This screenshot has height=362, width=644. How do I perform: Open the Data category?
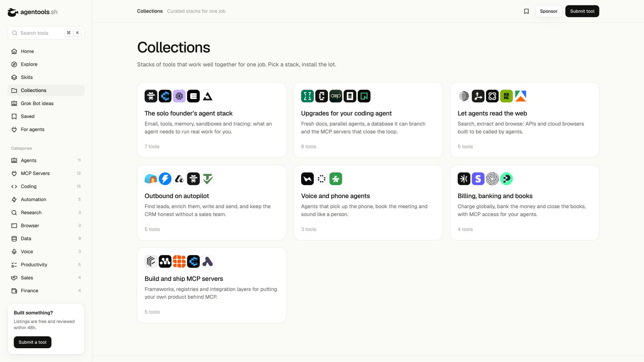coord(46,239)
